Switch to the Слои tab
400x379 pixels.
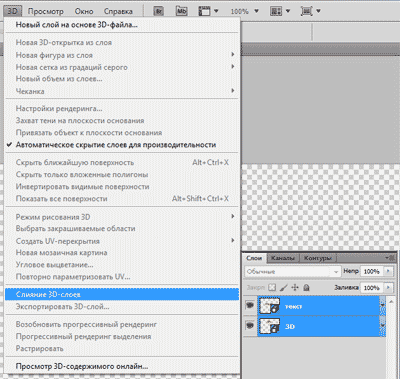254,258
